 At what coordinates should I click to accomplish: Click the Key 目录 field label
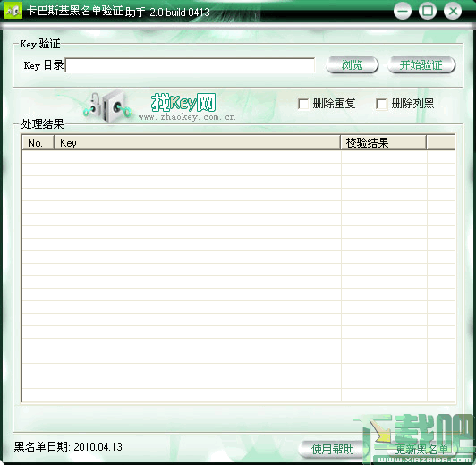44,65
